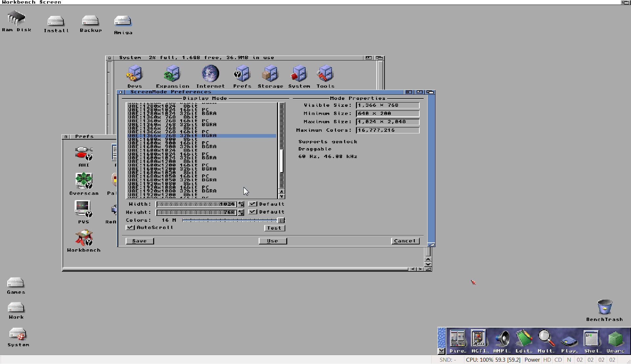This screenshot has height=364, width=631.
Task: Launch the Shell dock icon
Action: (x=592, y=341)
